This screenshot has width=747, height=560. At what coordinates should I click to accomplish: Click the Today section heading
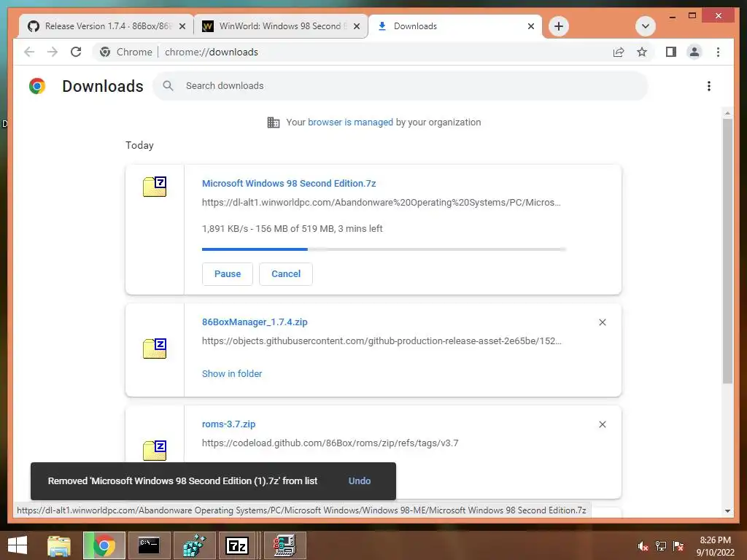[139, 145]
